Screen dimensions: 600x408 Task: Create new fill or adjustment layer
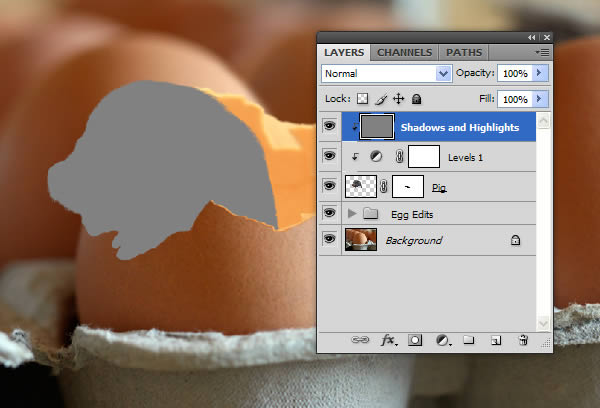(443, 340)
